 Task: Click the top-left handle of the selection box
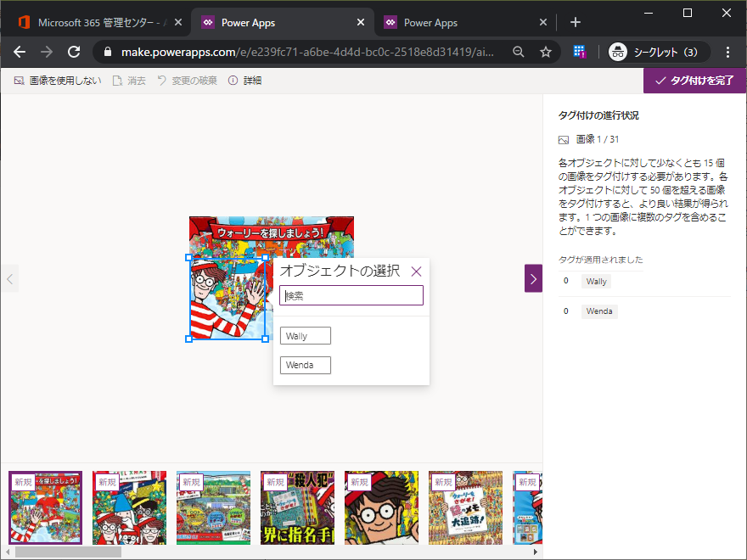tap(188, 257)
